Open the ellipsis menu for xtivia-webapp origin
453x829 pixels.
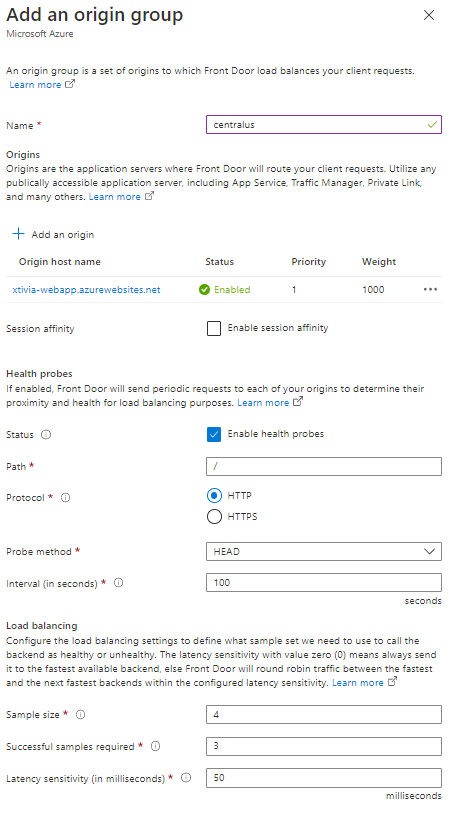(x=430, y=289)
